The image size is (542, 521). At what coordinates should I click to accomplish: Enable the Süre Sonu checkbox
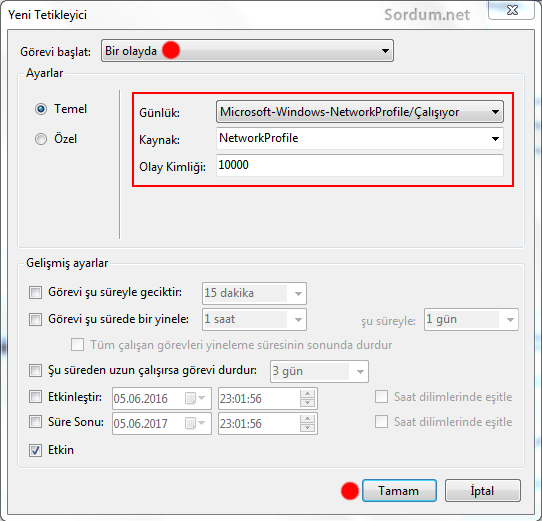(35, 422)
